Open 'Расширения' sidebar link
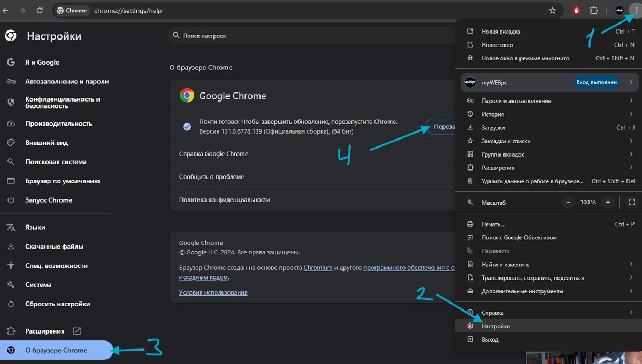Image resolution: width=642 pixels, height=364 pixels. 57,331
